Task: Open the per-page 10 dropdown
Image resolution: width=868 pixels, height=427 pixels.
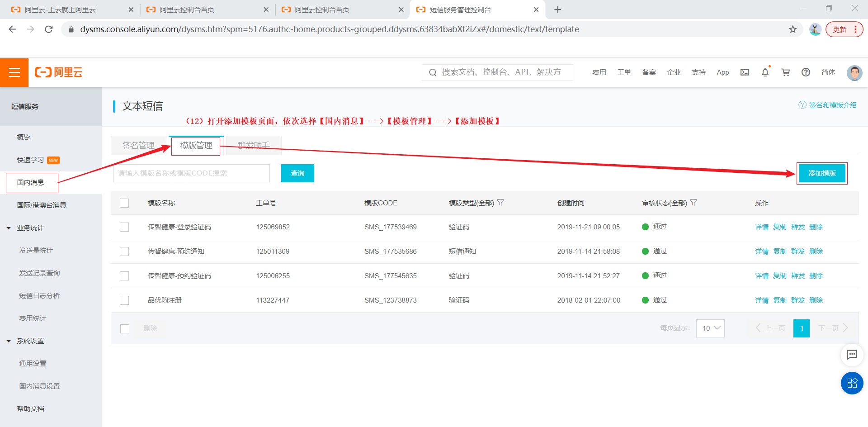Action: coord(710,328)
